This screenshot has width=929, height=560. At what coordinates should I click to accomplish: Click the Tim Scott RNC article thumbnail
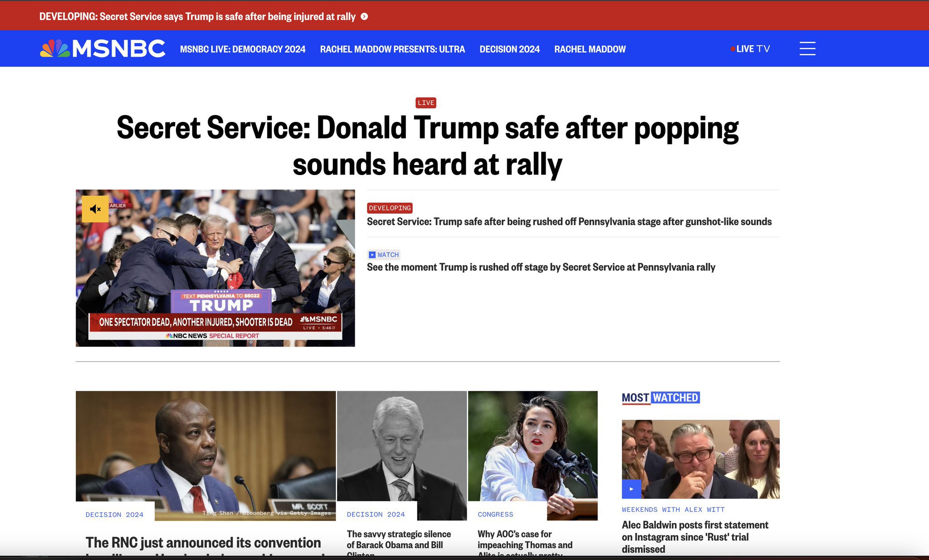[x=205, y=449]
